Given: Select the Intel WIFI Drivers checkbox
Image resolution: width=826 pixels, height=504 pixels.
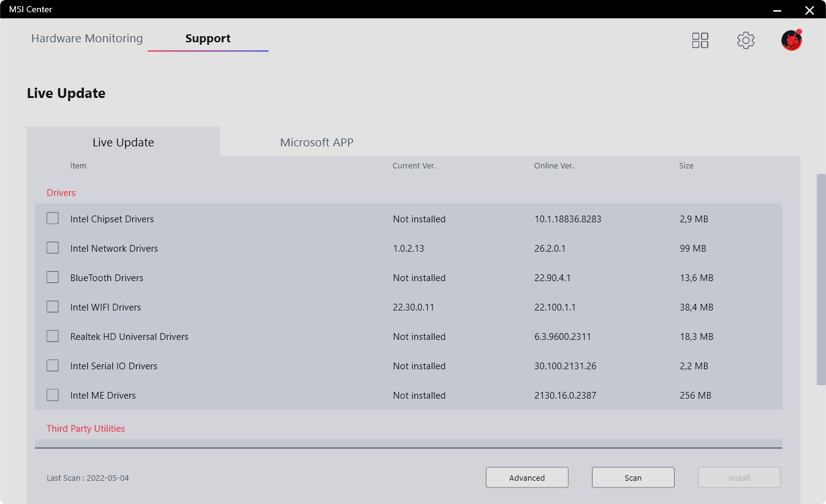Looking at the screenshot, I should (x=53, y=307).
